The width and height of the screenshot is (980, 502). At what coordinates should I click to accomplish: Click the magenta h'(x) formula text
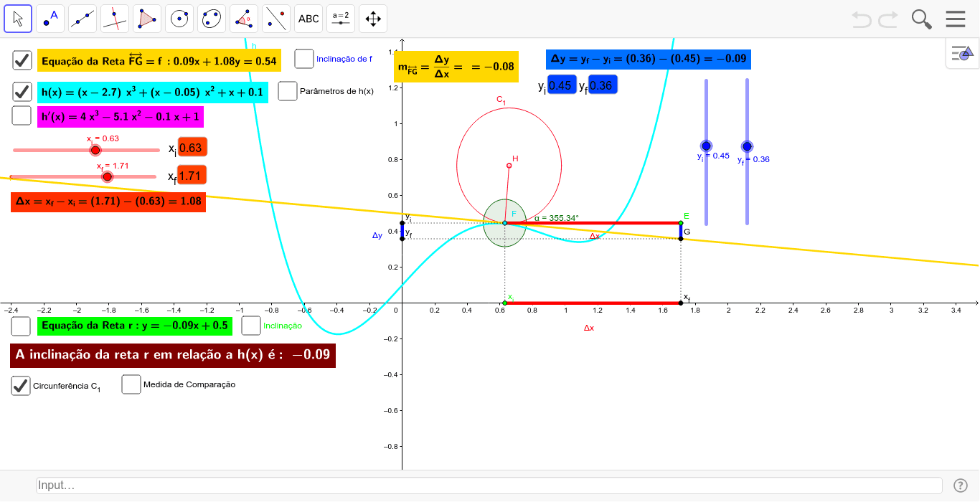point(121,116)
